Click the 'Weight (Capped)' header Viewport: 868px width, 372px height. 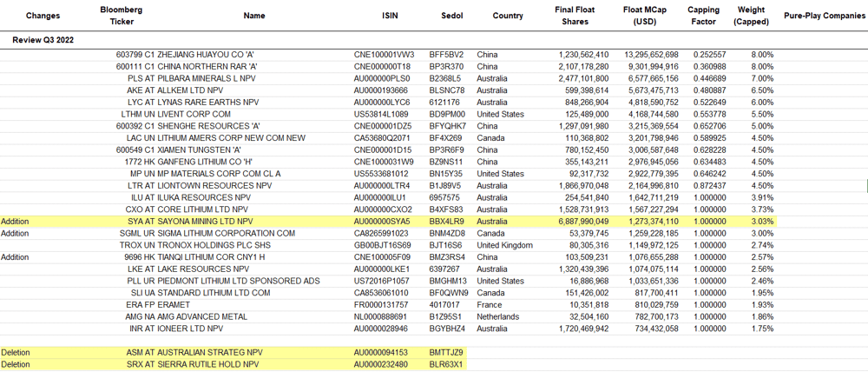pyautogui.click(x=751, y=16)
